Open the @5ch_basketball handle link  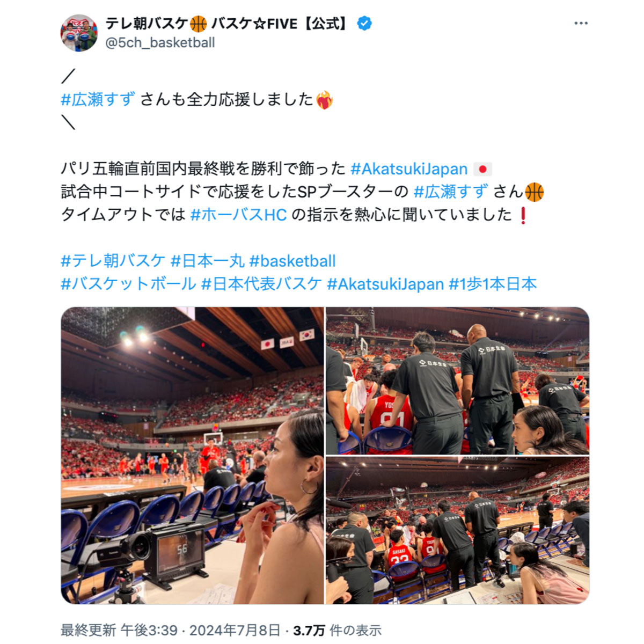[160, 43]
